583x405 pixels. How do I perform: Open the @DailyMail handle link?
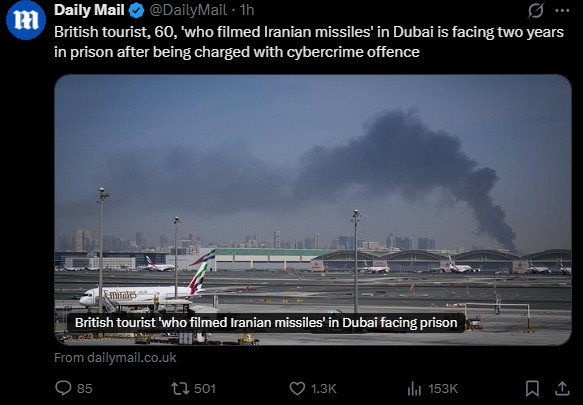point(188,10)
